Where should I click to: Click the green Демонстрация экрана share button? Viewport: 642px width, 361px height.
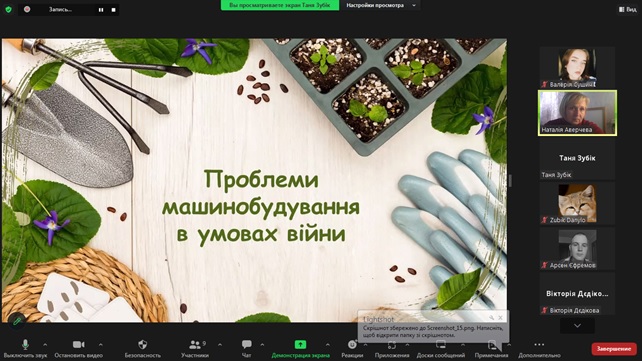(301, 349)
